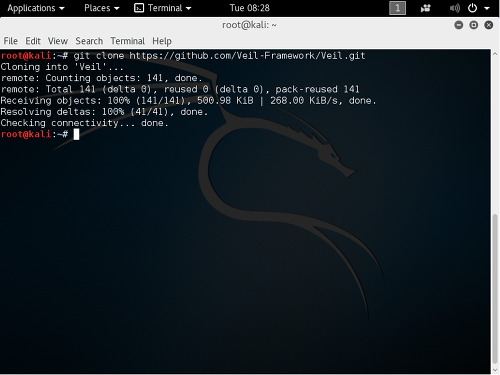
Task: Open the Search menu
Action: [89, 41]
